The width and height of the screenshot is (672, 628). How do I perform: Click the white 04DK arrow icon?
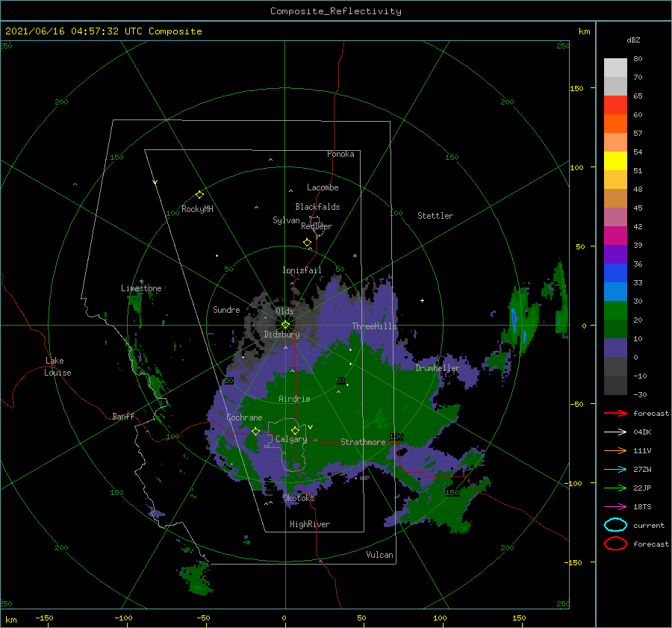(615, 432)
